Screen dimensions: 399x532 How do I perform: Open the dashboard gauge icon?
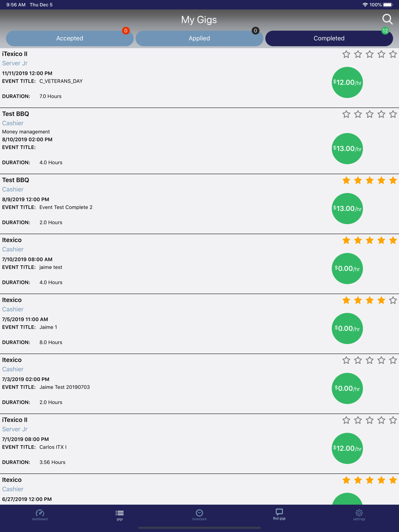pyautogui.click(x=40, y=514)
